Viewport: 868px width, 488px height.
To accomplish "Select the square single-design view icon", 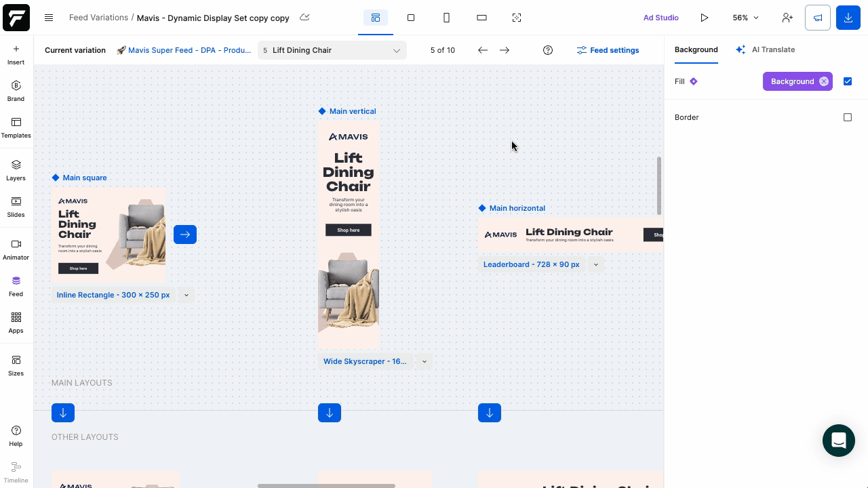I will click(411, 18).
